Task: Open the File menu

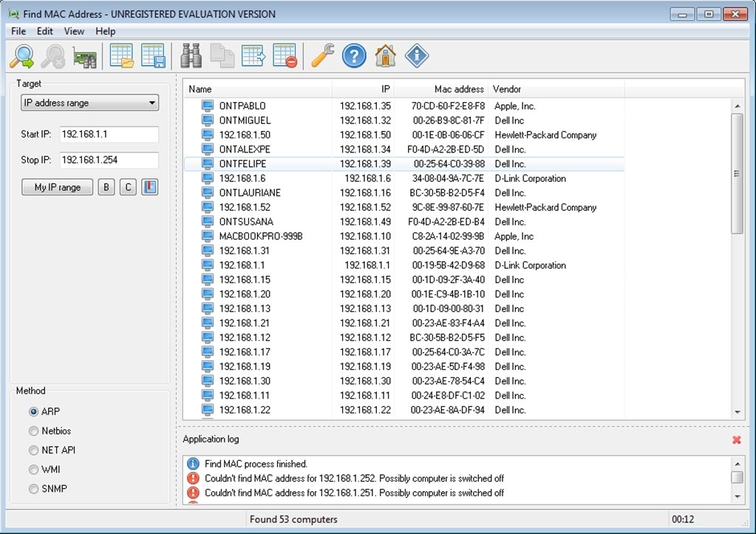Action: [18, 31]
